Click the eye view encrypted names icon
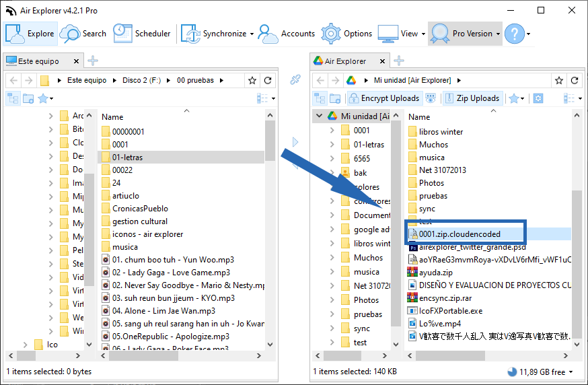The image size is (588, 385). 431,98
